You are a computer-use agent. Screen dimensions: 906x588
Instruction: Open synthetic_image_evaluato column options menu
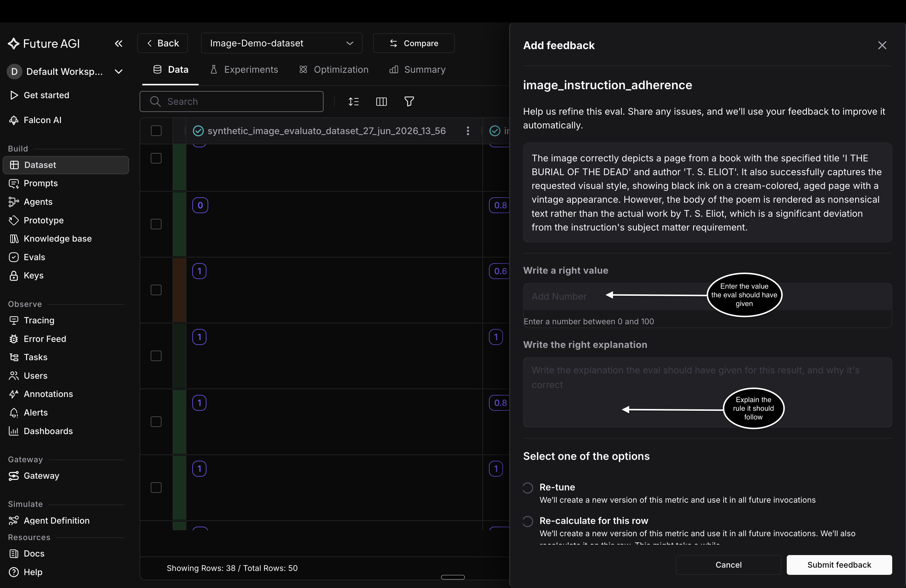click(x=468, y=131)
